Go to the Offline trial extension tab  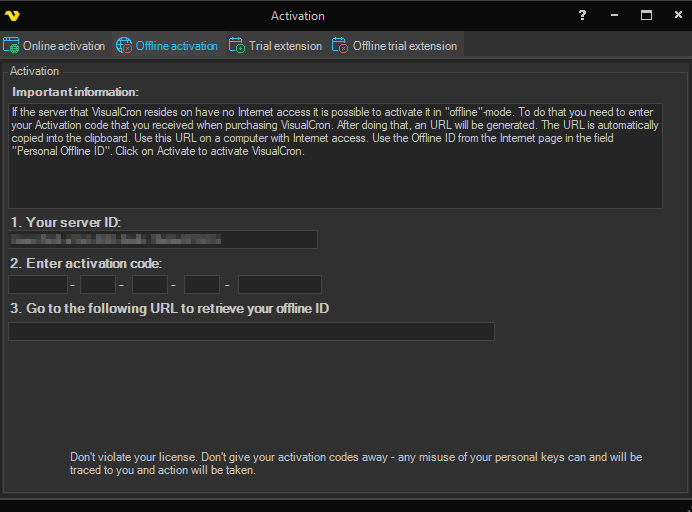[x=404, y=46]
